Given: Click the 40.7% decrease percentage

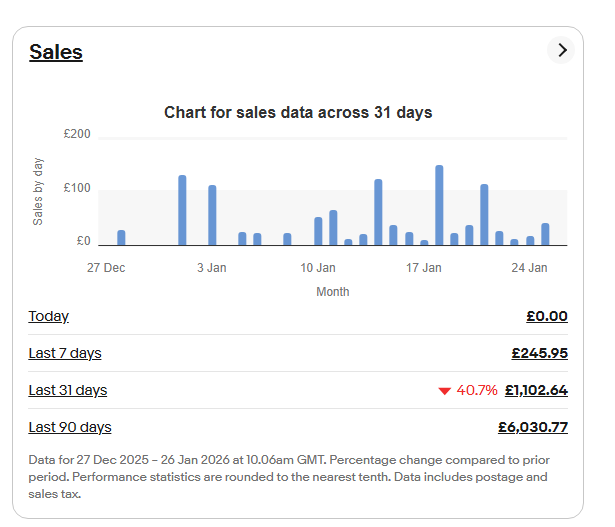Looking at the screenshot, I should pos(477,390).
